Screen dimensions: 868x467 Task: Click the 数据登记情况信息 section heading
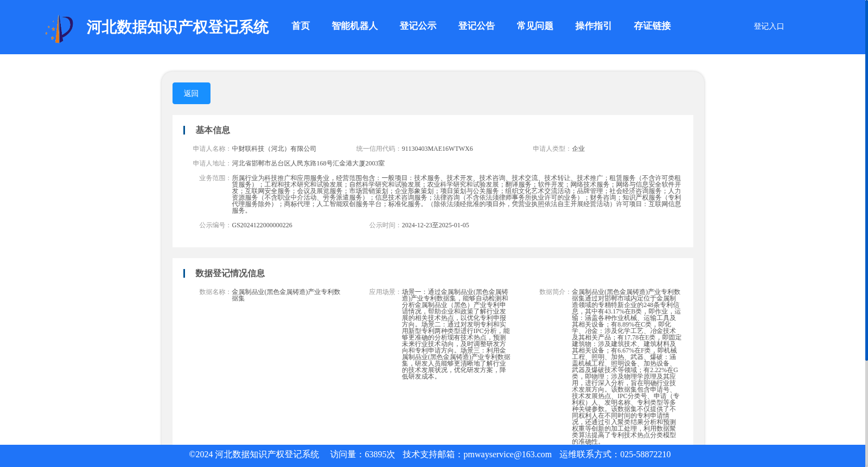230,273
